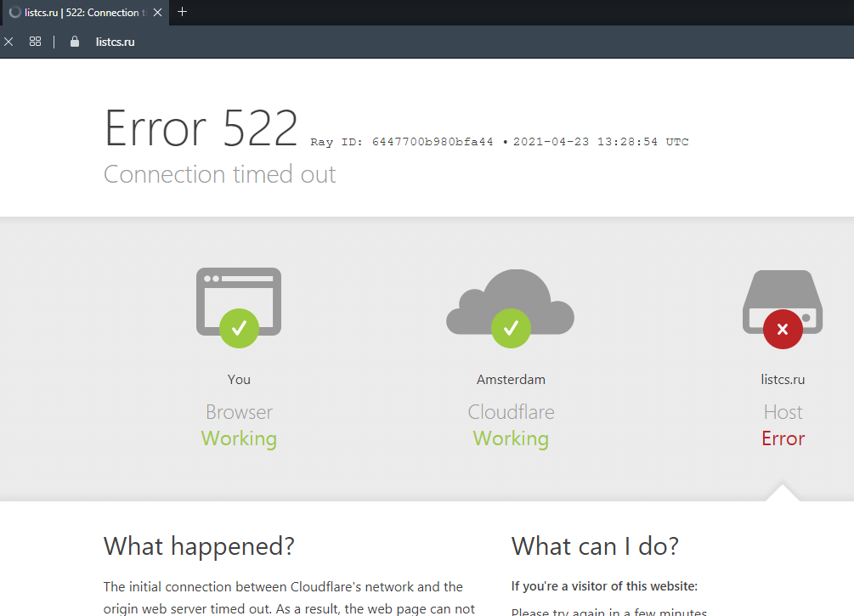Click the What can I do? heading

595,546
